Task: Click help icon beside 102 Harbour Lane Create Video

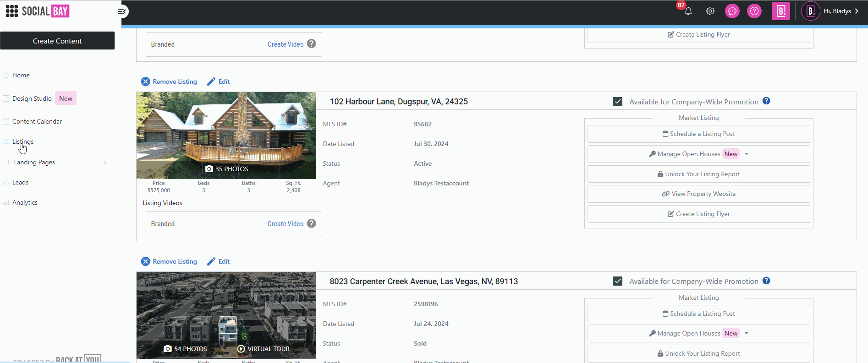Action: [x=312, y=223]
